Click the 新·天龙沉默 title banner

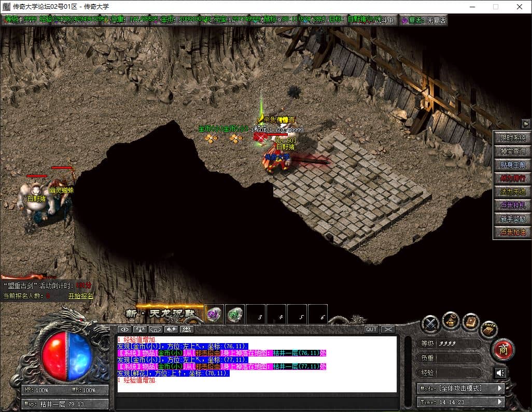160,314
